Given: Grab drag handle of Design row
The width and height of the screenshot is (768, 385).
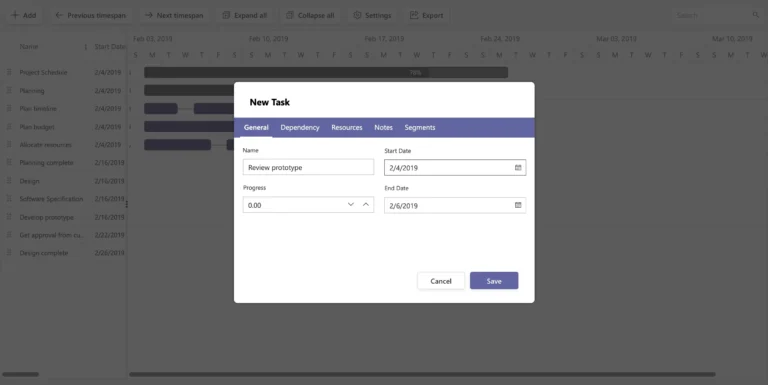Looking at the screenshot, I should click(9, 181).
